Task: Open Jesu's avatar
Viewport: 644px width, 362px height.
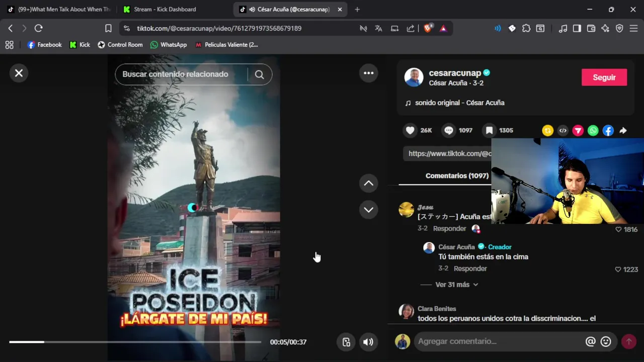Action: click(x=406, y=210)
